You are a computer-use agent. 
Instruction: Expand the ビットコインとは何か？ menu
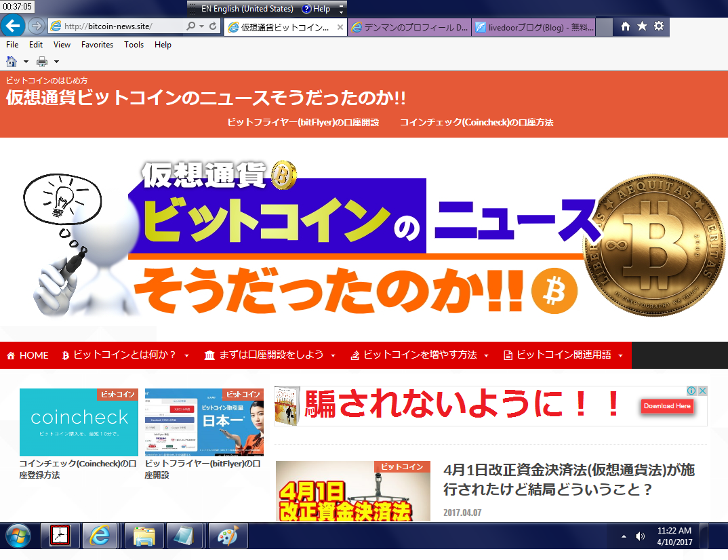click(125, 355)
